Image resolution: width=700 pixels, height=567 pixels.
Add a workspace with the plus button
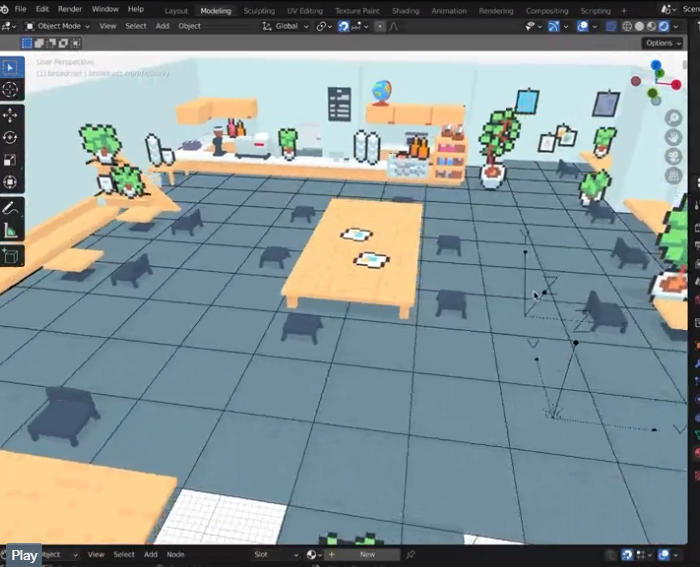pos(624,11)
